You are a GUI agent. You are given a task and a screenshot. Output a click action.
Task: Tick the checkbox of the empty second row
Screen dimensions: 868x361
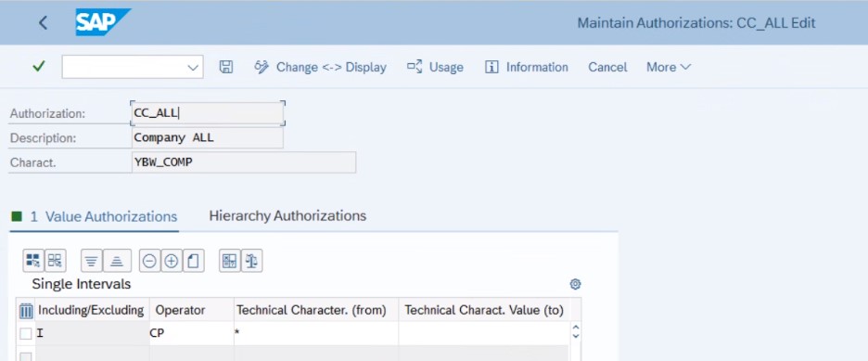click(x=25, y=356)
